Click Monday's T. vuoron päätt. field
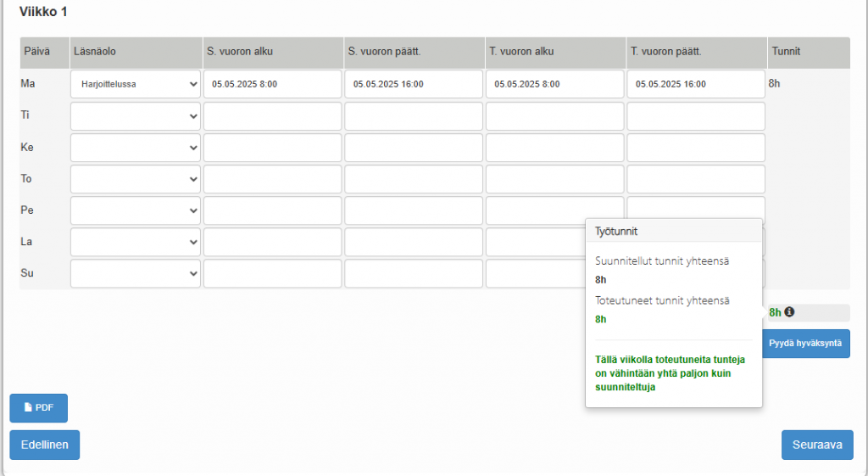 pyautogui.click(x=696, y=84)
